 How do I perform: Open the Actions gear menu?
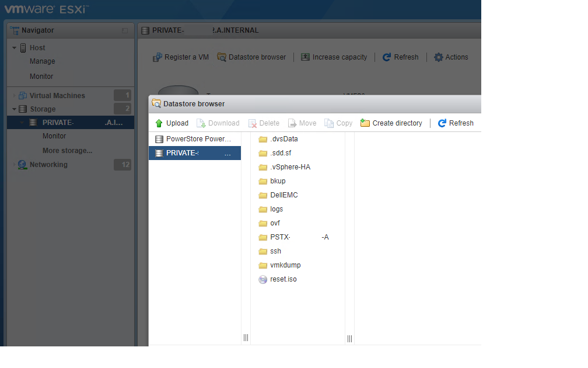[x=439, y=57]
